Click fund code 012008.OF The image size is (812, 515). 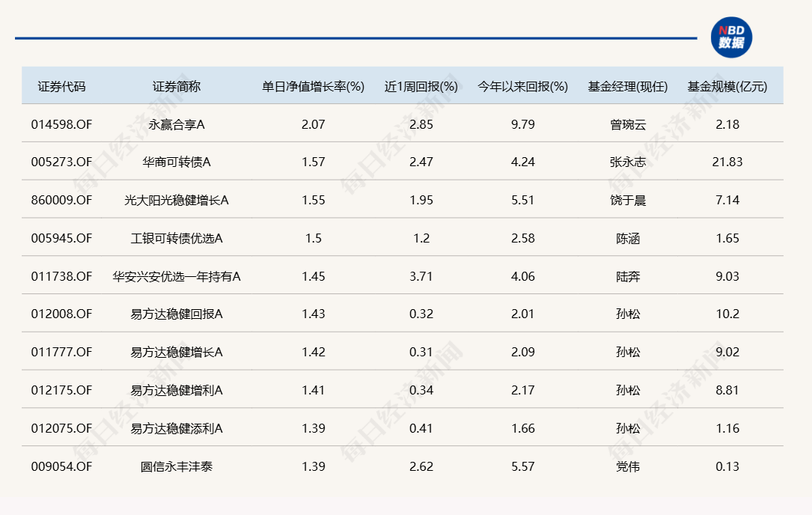click(x=61, y=314)
